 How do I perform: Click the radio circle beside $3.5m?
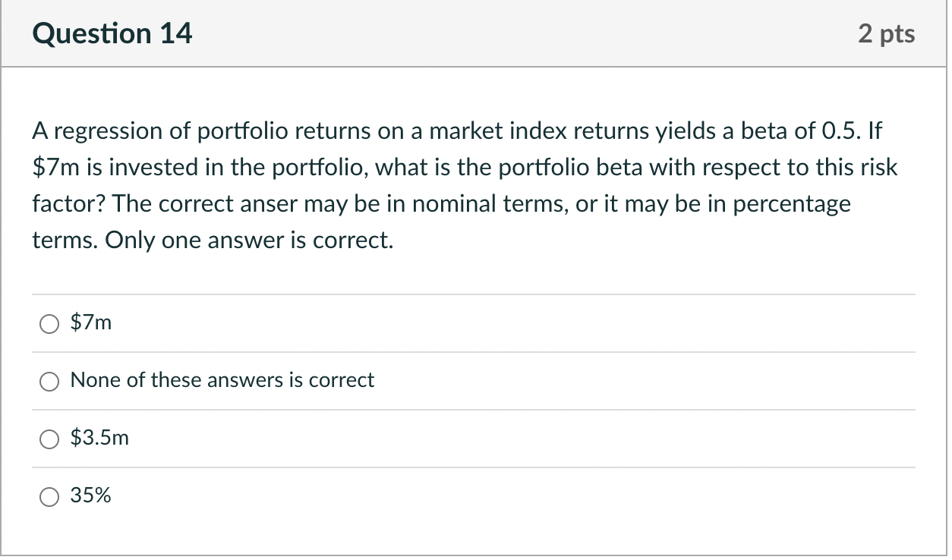click(x=49, y=439)
